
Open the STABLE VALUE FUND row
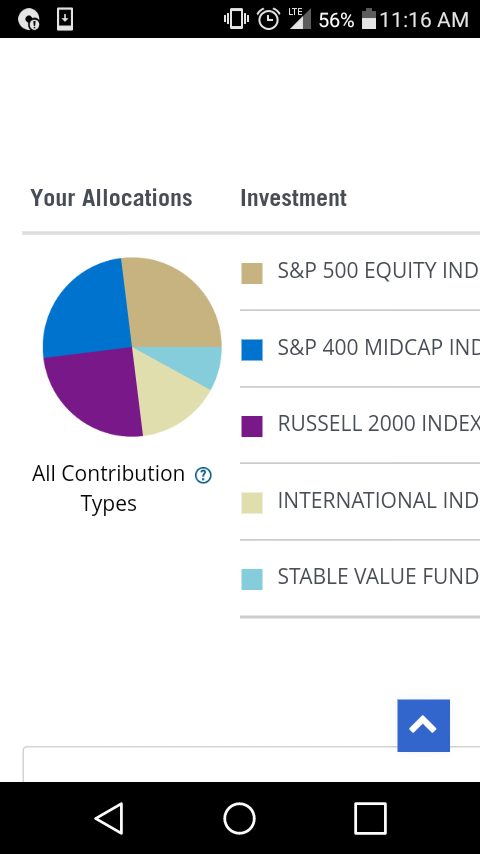click(360, 578)
